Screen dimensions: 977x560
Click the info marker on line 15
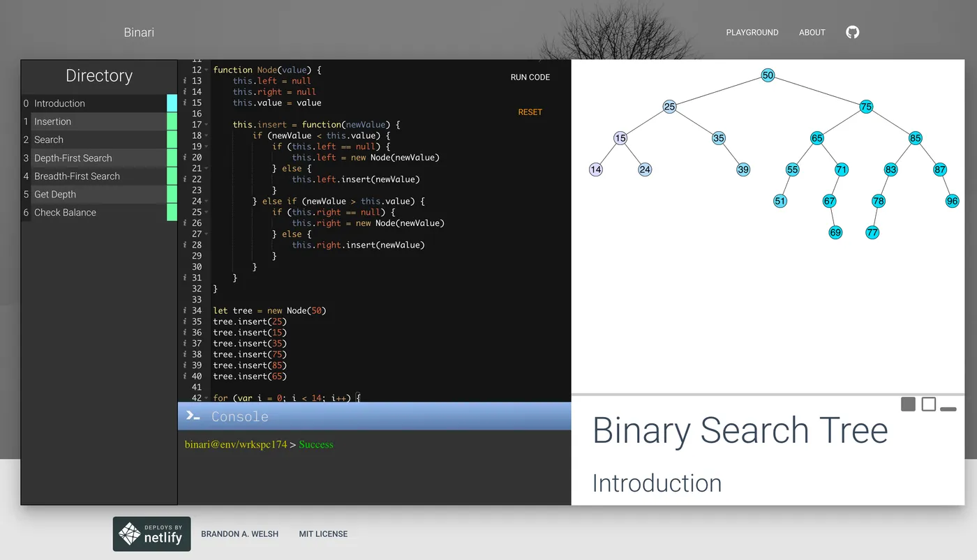184,103
